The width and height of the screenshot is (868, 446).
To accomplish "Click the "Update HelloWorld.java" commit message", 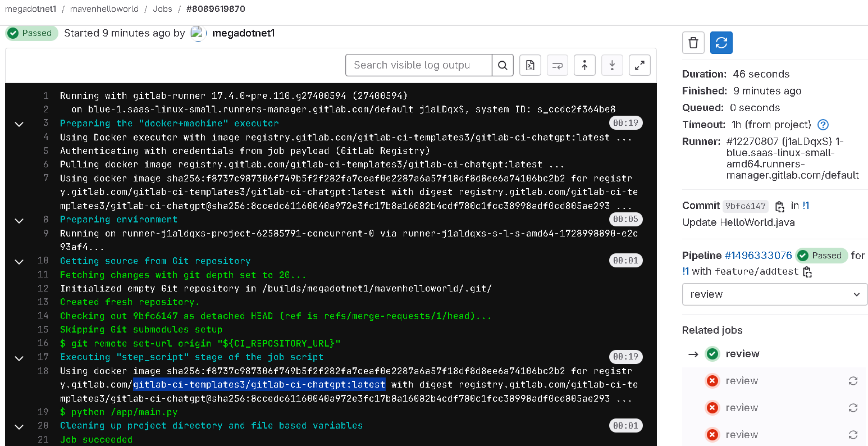I will click(738, 222).
